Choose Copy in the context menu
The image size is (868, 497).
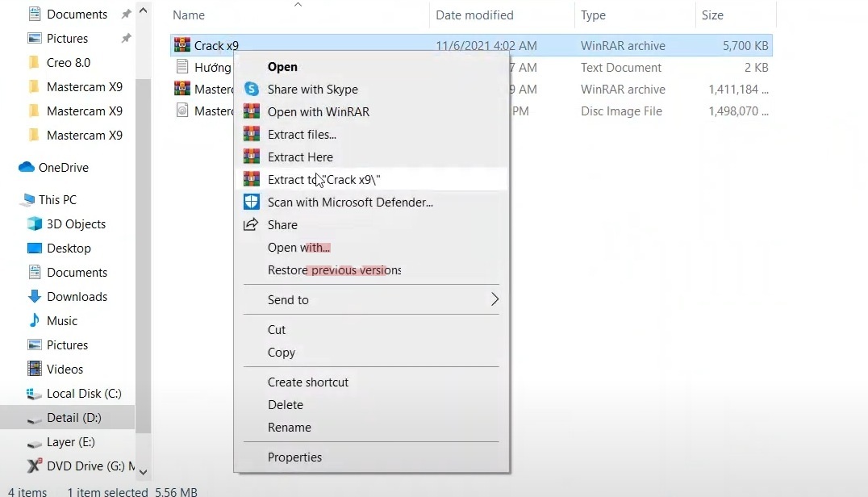point(371,352)
